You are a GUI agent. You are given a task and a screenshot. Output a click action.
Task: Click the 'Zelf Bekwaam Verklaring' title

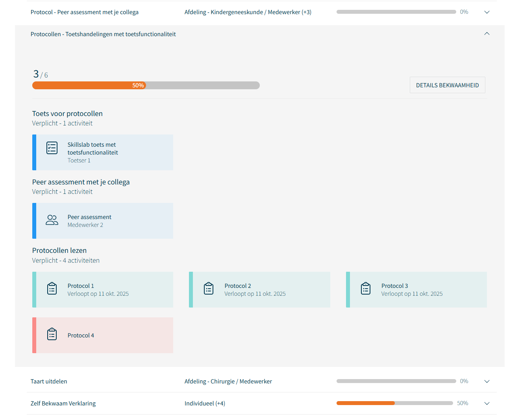(x=63, y=403)
